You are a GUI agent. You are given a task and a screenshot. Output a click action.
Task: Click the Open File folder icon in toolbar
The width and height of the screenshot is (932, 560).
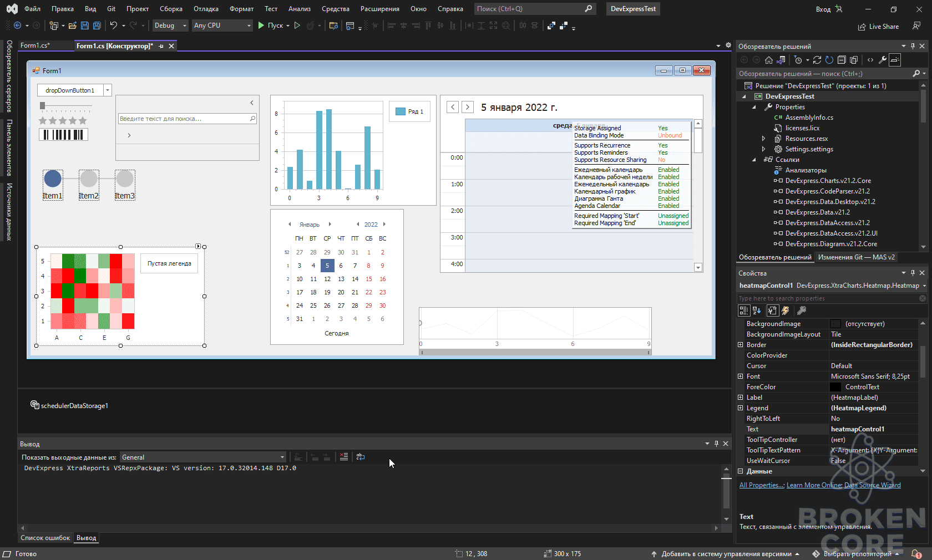72,26
